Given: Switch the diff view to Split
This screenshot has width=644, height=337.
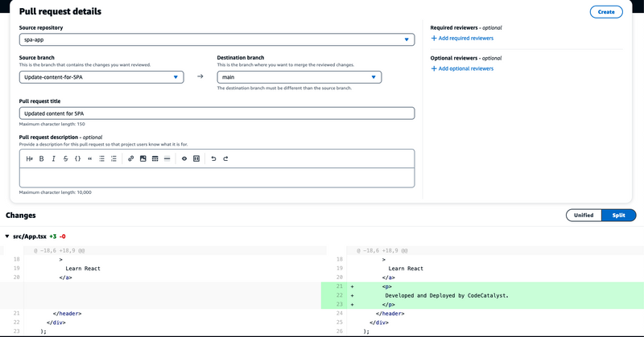Looking at the screenshot, I should 618,216.
